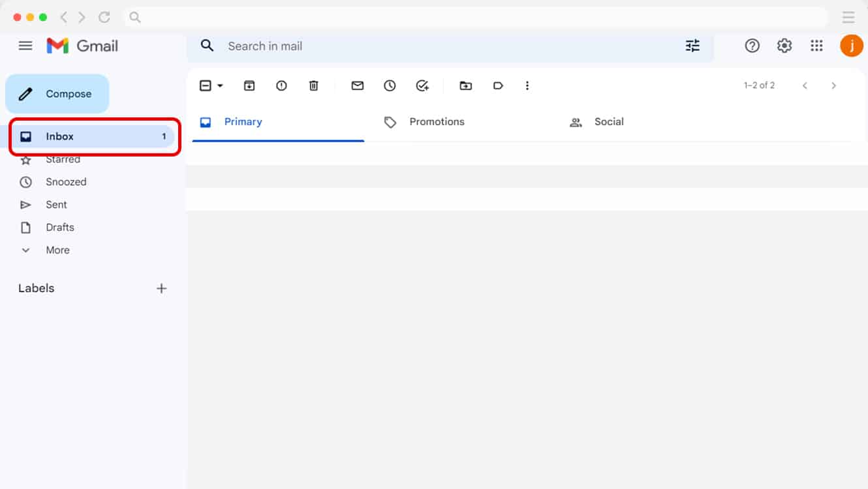Toggle the select-all checkbox

pyautogui.click(x=205, y=85)
